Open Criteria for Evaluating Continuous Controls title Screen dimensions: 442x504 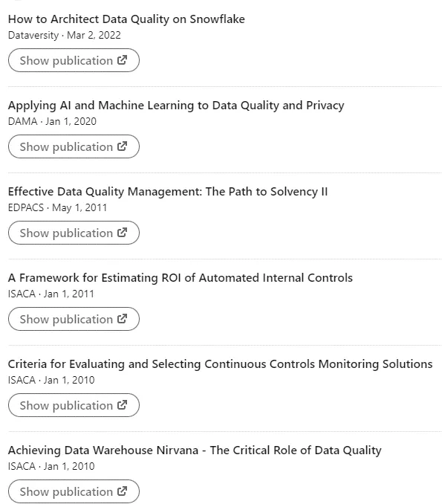point(221,364)
